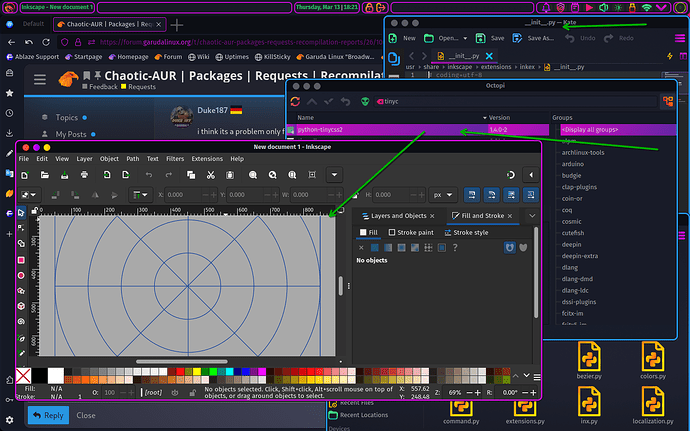690x431 pixels.
Task: Choose linear gradient fill icon
Action: (x=388, y=248)
